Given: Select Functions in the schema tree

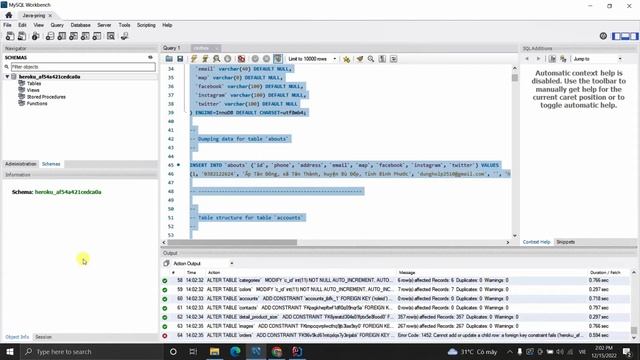Looking at the screenshot, I should coord(37,103).
